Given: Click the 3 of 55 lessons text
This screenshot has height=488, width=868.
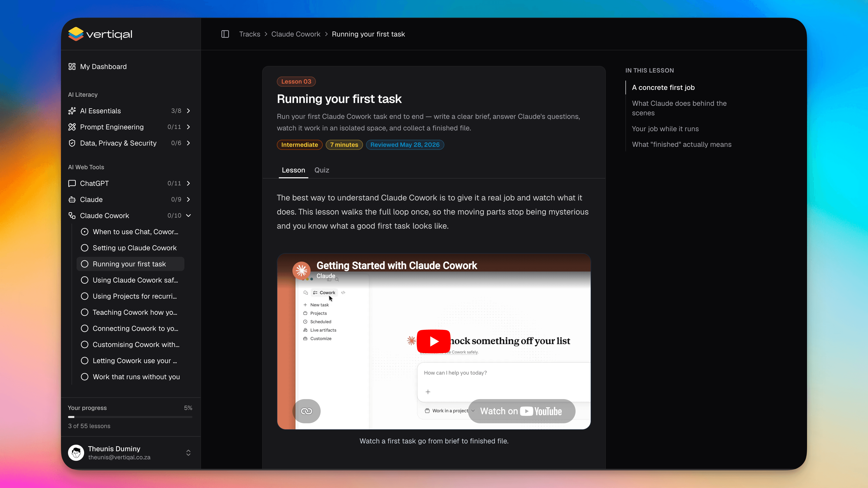Looking at the screenshot, I should (x=89, y=426).
